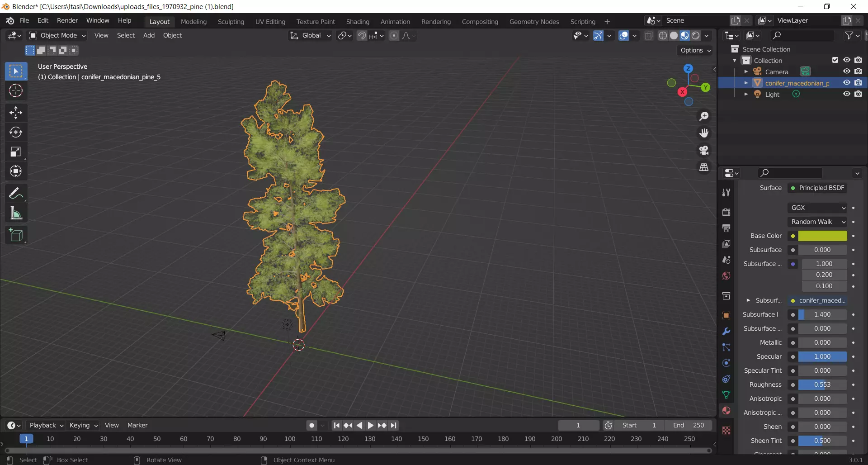Activate the Scale tool

pos(16,152)
